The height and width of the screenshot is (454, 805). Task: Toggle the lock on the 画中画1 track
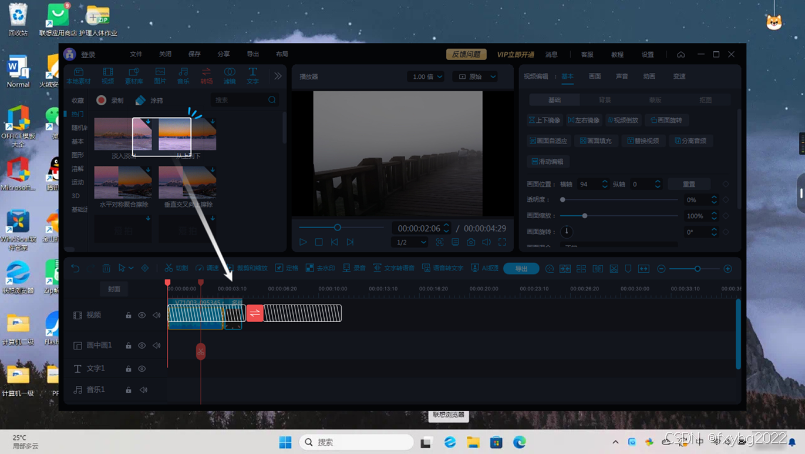[x=128, y=345]
